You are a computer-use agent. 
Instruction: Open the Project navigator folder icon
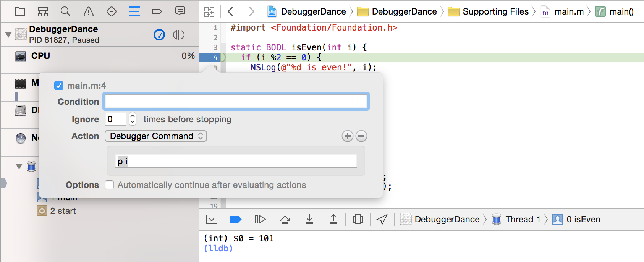20,11
